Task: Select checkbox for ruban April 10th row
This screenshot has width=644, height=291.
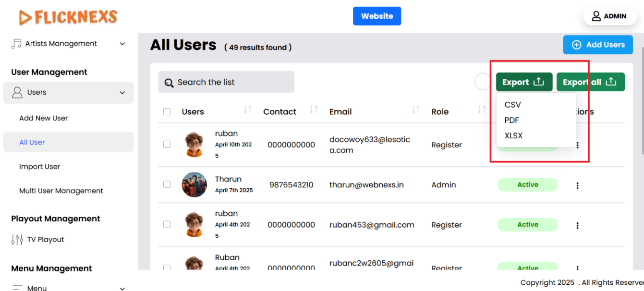Action: [167, 144]
